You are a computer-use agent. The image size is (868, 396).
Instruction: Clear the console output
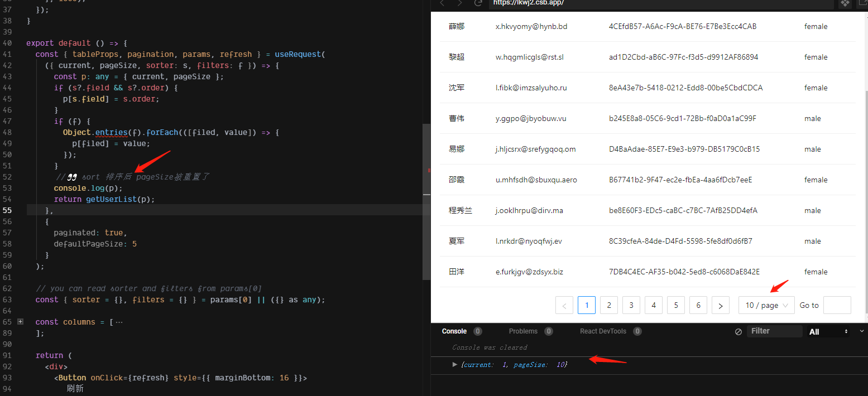point(738,331)
